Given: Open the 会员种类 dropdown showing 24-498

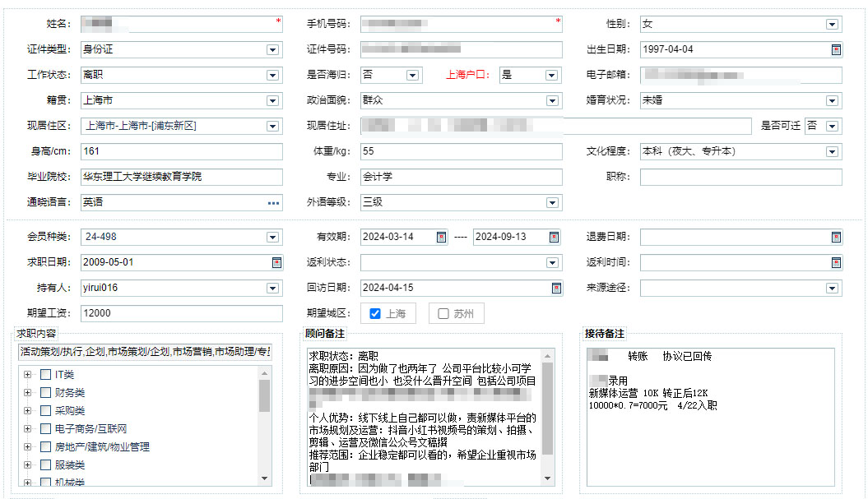Looking at the screenshot, I should tap(272, 238).
